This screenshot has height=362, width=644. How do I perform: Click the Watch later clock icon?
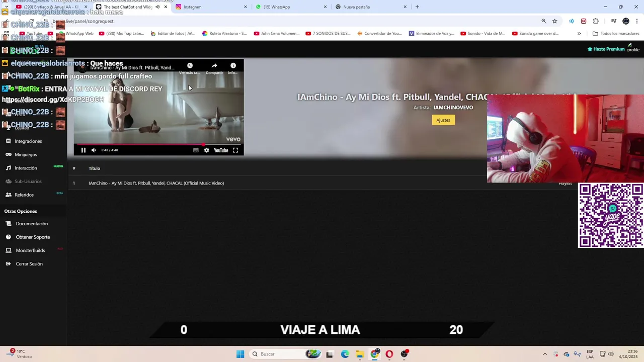tap(190, 66)
